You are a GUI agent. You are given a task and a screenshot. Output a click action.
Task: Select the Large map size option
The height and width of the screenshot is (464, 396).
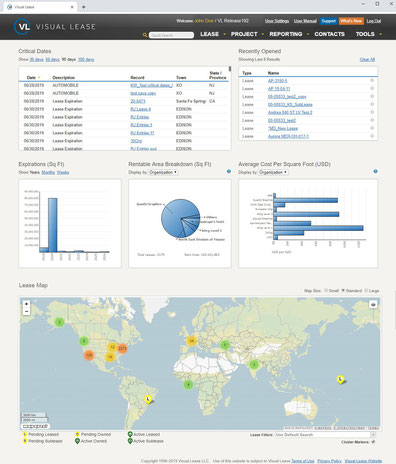pyautogui.click(x=366, y=290)
